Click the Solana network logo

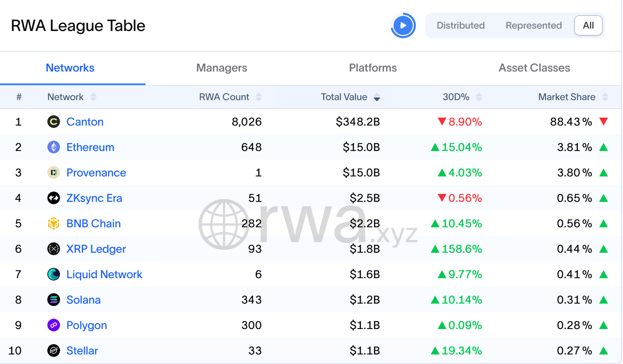54,300
